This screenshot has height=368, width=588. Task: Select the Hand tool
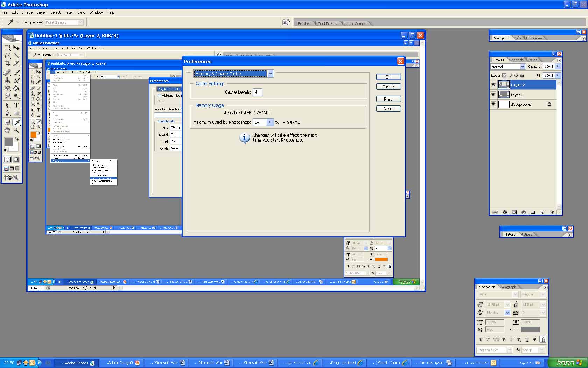click(x=7, y=130)
